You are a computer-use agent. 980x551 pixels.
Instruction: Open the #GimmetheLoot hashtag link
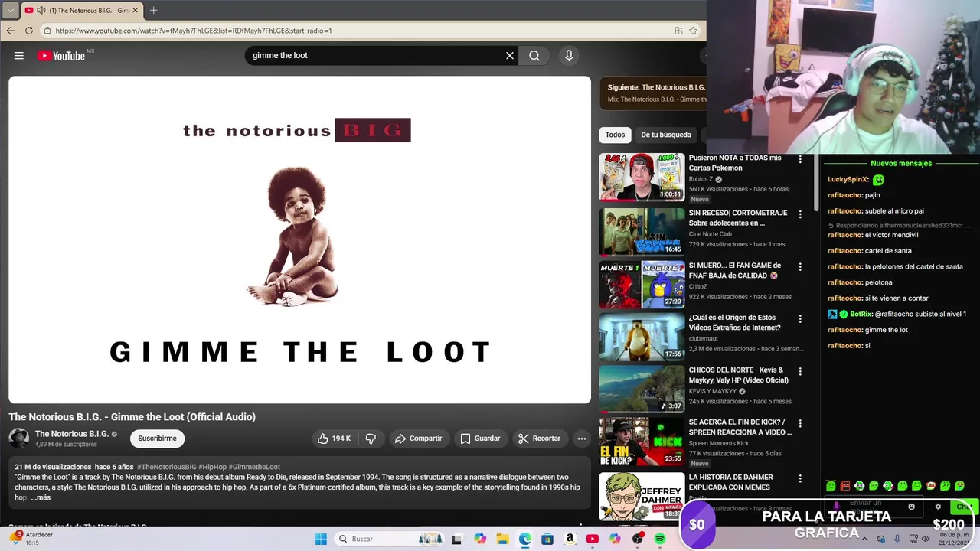tap(255, 467)
